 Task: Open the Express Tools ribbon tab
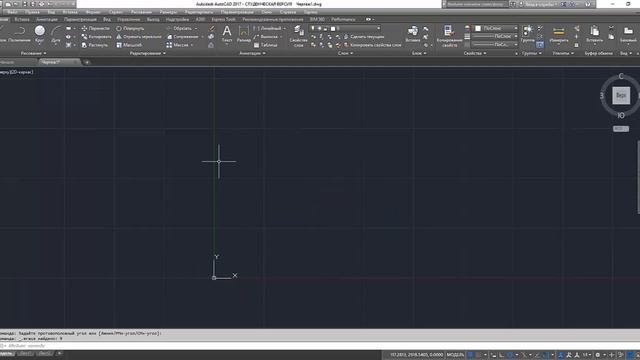(223, 19)
